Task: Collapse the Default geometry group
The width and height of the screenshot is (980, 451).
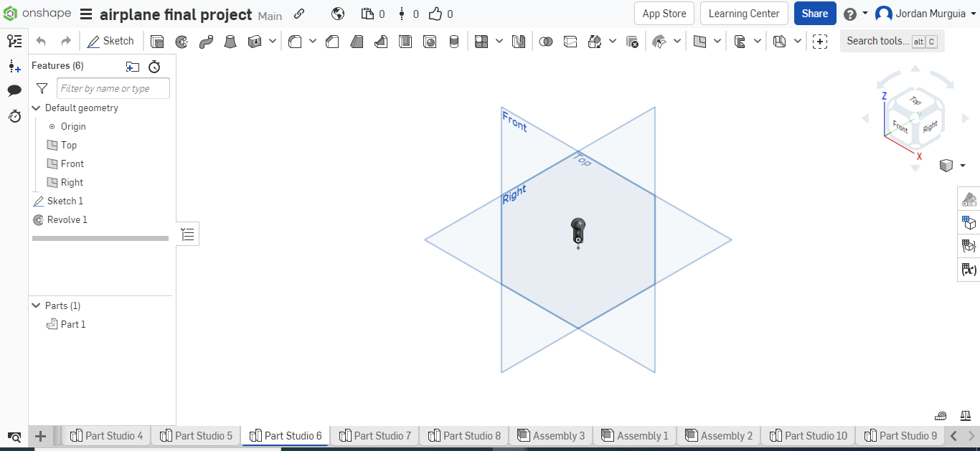Action: coord(36,108)
